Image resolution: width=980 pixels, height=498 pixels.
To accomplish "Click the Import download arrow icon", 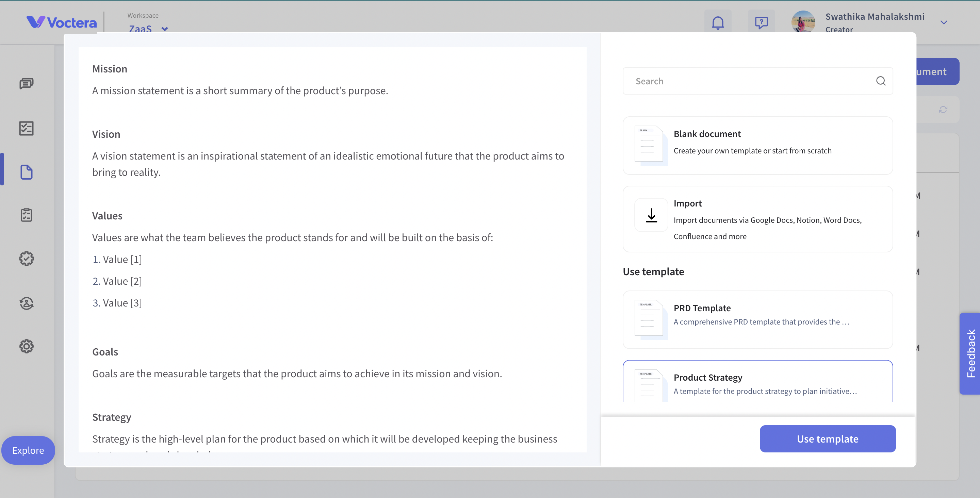I will 651,215.
